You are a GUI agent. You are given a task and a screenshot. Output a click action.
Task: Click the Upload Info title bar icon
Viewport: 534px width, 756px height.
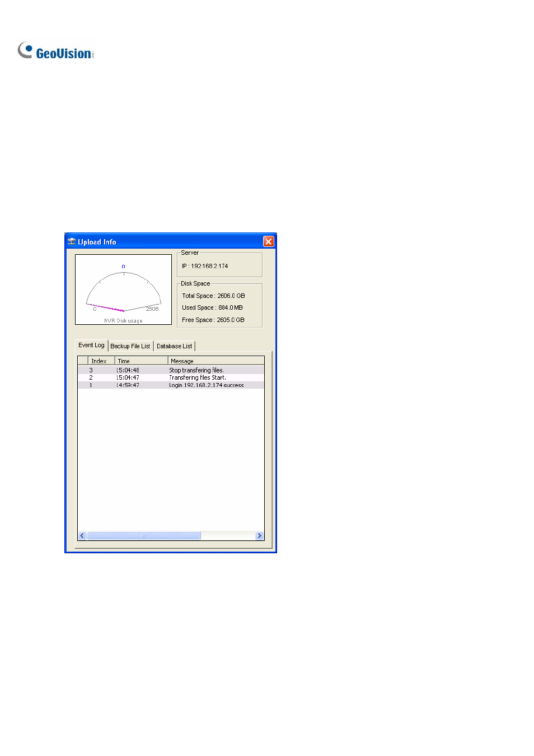pos(72,241)
